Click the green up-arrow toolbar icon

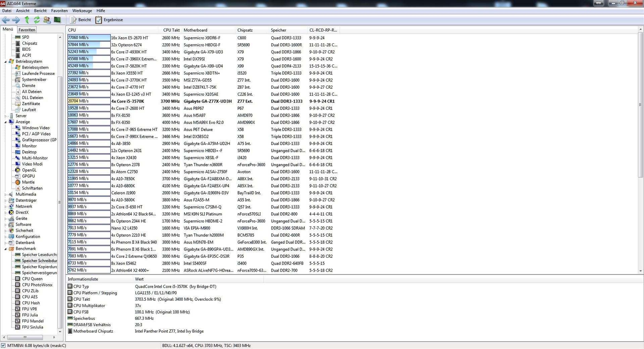coord(27,20)
